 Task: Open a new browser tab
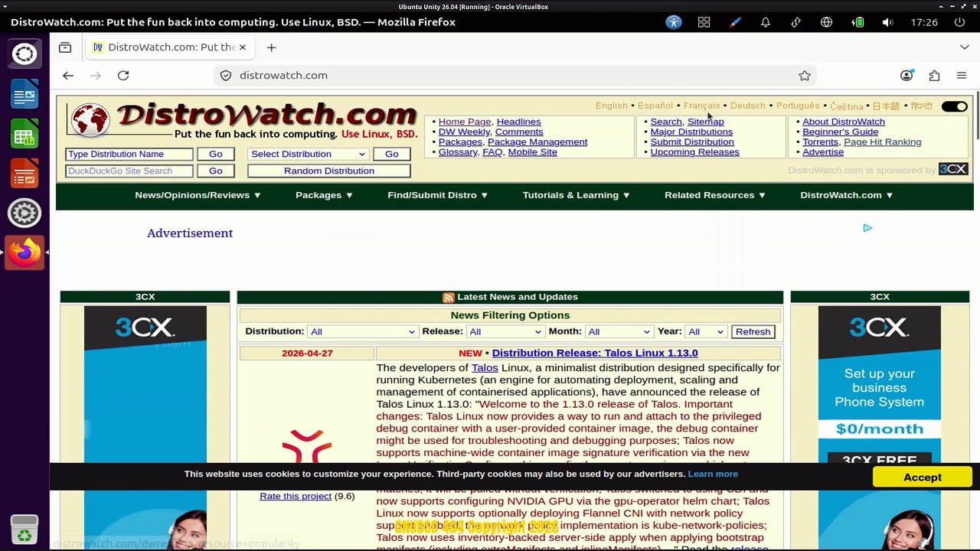tap(271, 47)
